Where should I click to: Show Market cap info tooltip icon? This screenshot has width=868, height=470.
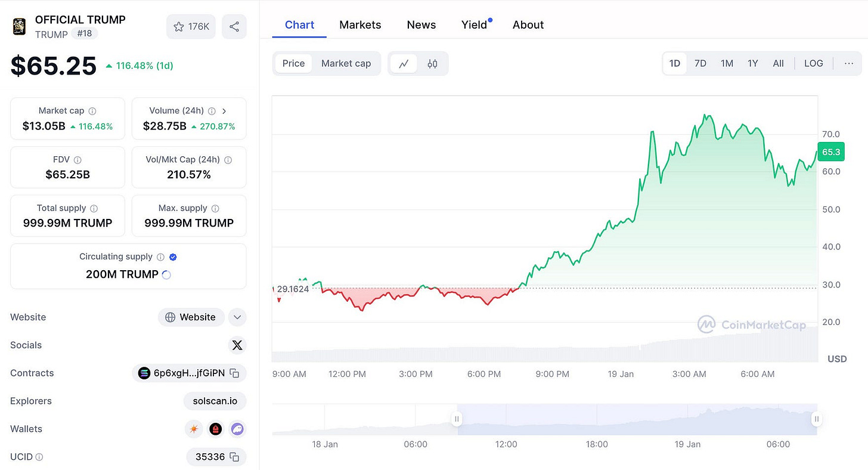[x=92, y=111]
